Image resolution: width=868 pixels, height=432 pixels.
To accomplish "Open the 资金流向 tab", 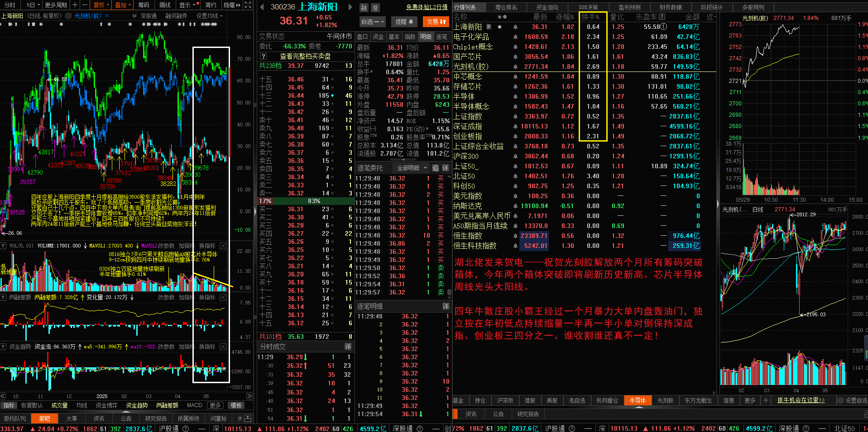I will (547, 7).
